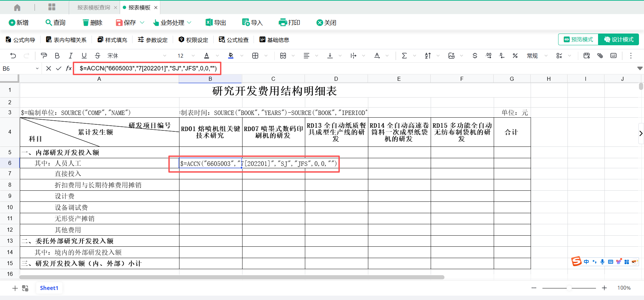
Task: Click the percent format icon
Action: click(515, 56)
